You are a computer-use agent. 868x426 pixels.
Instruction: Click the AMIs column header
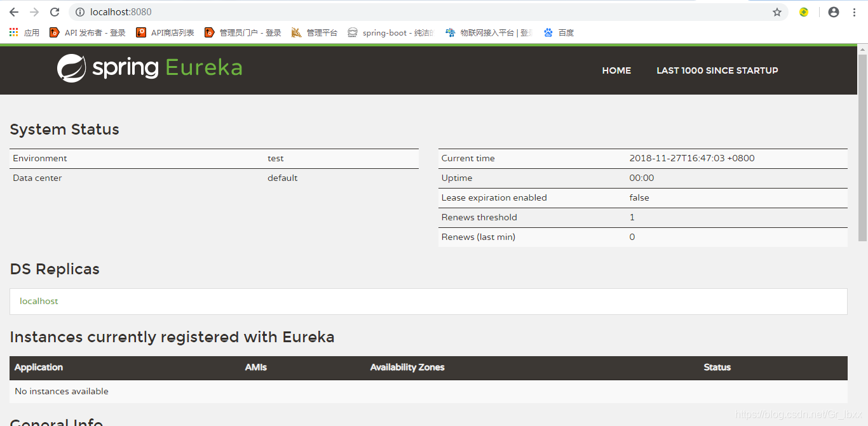[255, 367]
